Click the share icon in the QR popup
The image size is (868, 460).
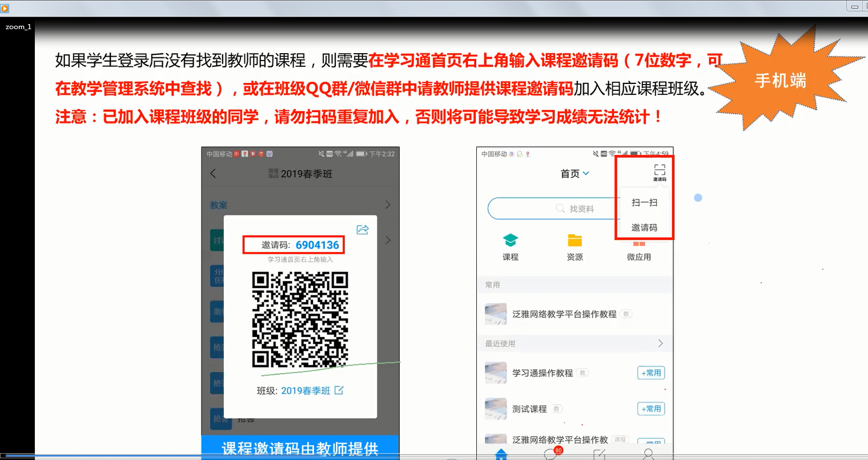tap(363, 230)
